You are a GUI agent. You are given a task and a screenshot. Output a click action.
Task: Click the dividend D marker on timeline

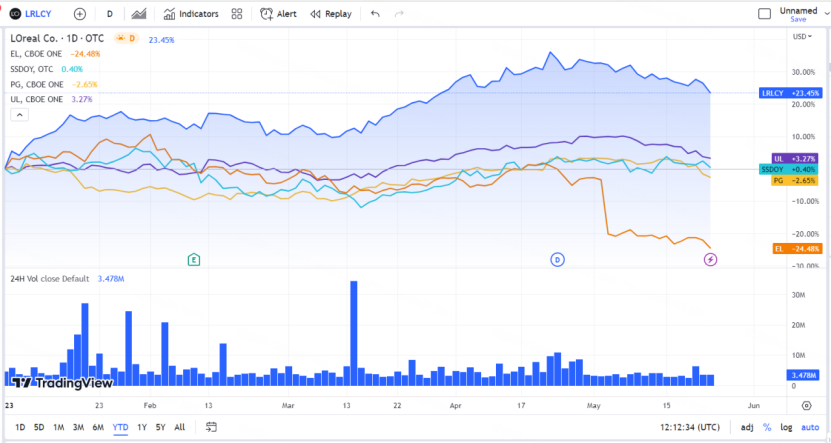click(558, 260)
